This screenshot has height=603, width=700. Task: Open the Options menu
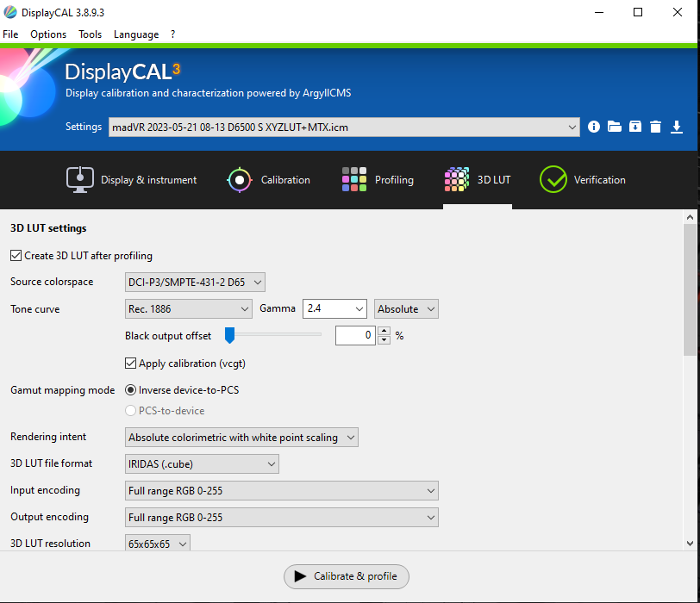click(x=48, y=34)
